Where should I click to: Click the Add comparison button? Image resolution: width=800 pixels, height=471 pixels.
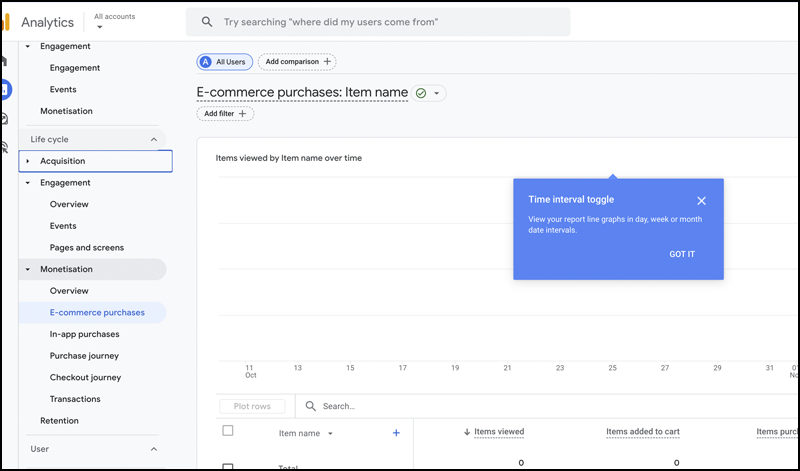pyautogui.click(x=297, y=62)
